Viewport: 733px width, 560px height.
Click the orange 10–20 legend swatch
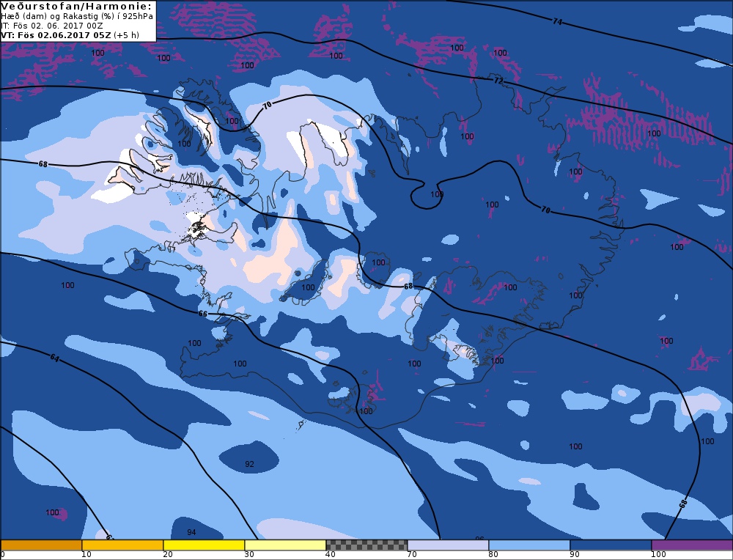pos(122,545)
